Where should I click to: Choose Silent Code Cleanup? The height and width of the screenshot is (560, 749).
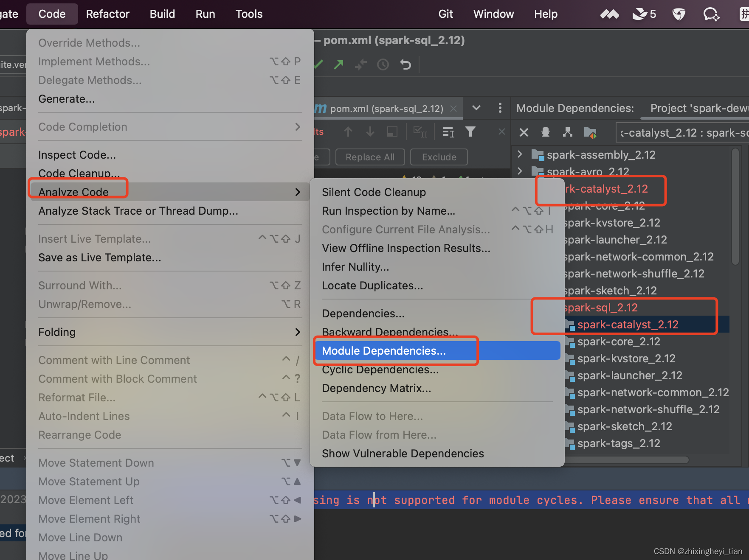(x=437, y=192)
